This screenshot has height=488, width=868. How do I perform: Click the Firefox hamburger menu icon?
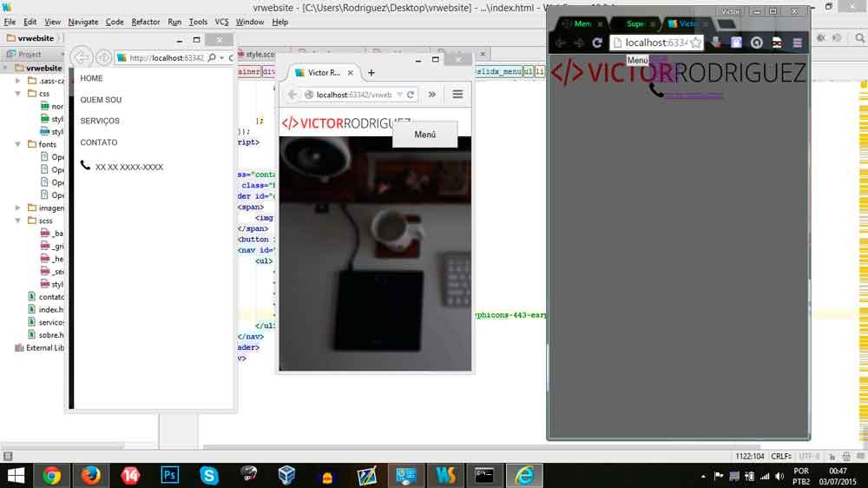point(457,95)
